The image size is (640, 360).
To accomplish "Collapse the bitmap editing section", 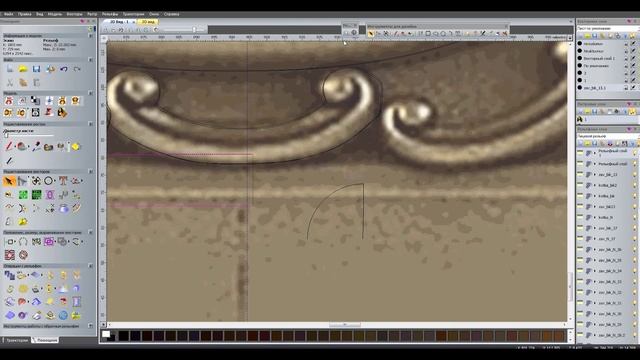I will (91, 124).
